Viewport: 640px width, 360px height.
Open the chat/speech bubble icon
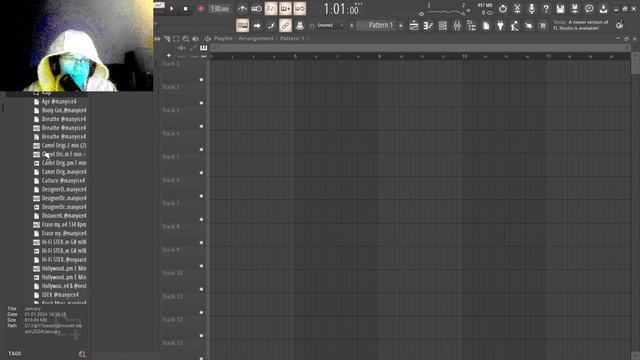[x=589, y=9]
